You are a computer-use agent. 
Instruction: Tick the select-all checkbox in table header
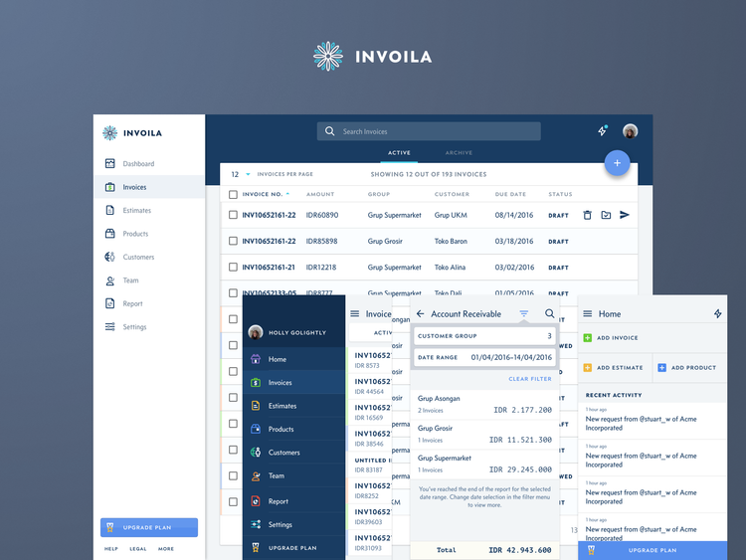point(233,194)
